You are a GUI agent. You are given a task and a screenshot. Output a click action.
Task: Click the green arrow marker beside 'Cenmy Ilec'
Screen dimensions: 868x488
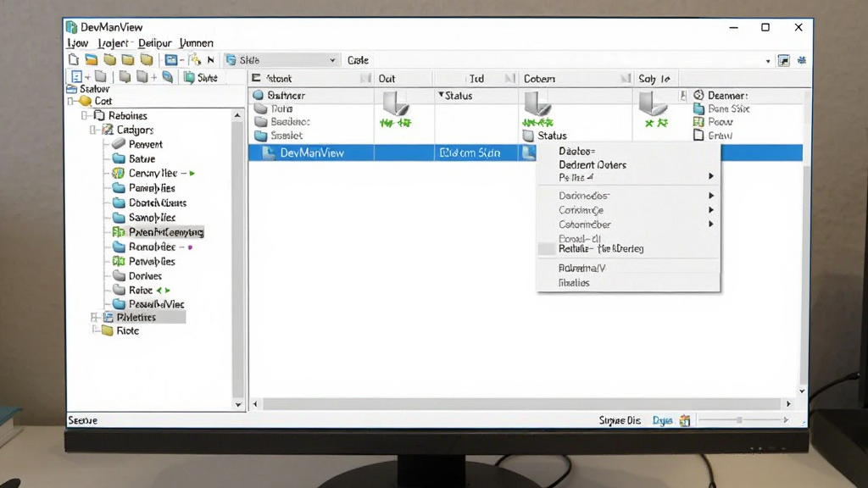(192, 173)
